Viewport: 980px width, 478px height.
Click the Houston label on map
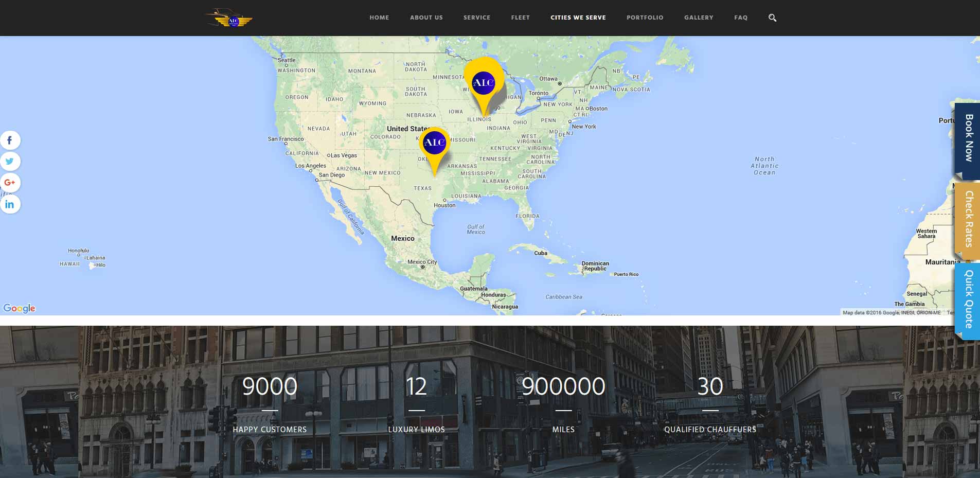click(x=444, y=205)
